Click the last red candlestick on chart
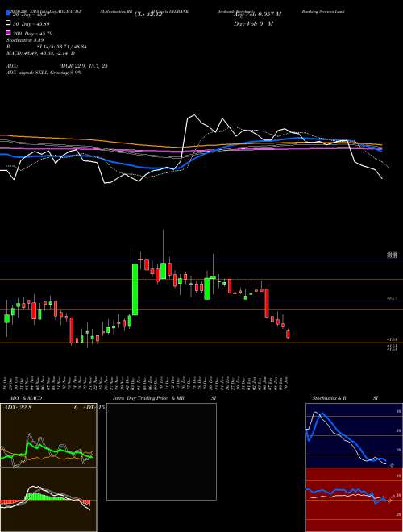The image size is (403, 532). click(288, 335)
